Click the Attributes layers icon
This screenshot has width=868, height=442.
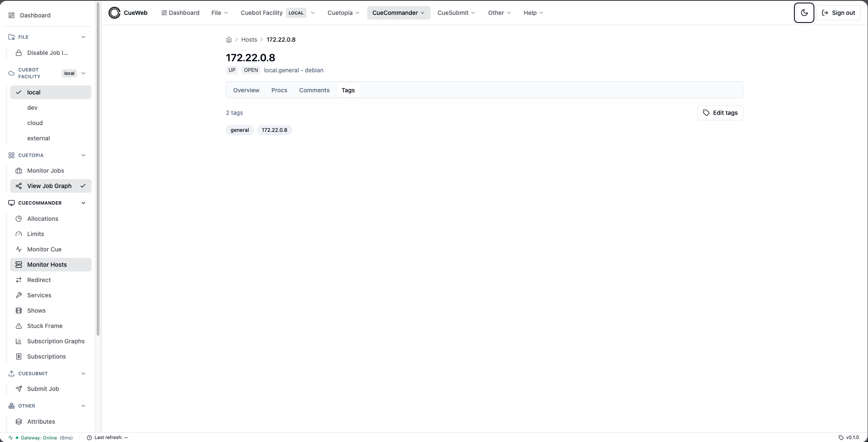coord(19,422)
